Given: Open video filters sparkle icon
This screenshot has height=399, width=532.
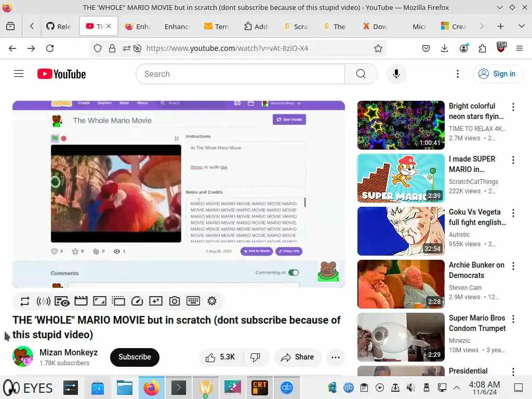Looking at the screenshot, I should pyautogui.click(x=156, y=301).
